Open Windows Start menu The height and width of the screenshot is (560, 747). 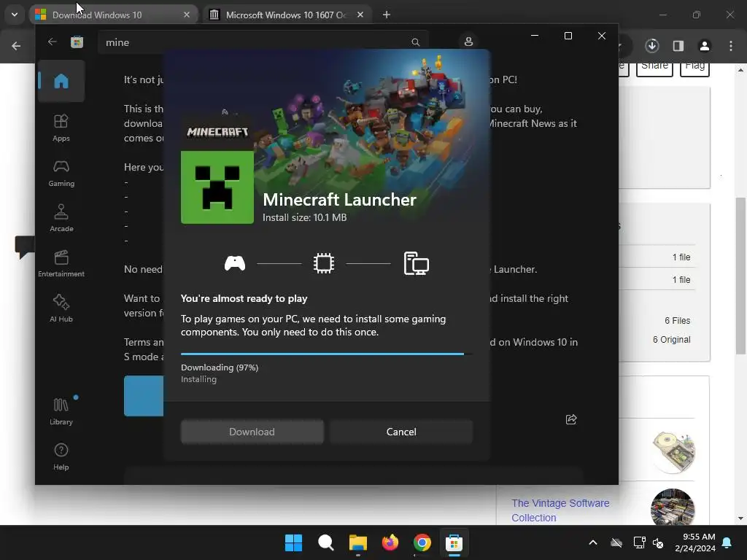pos(293,542)
